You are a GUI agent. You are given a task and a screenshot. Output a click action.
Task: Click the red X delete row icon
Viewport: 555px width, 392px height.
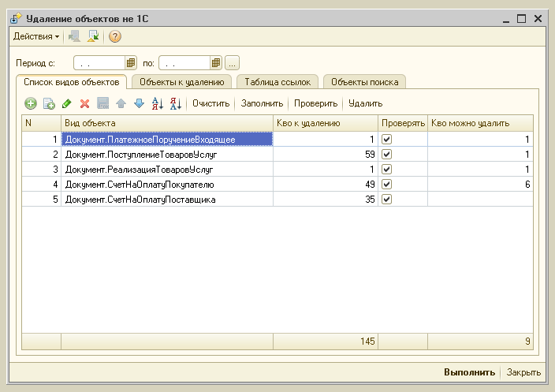84,103
